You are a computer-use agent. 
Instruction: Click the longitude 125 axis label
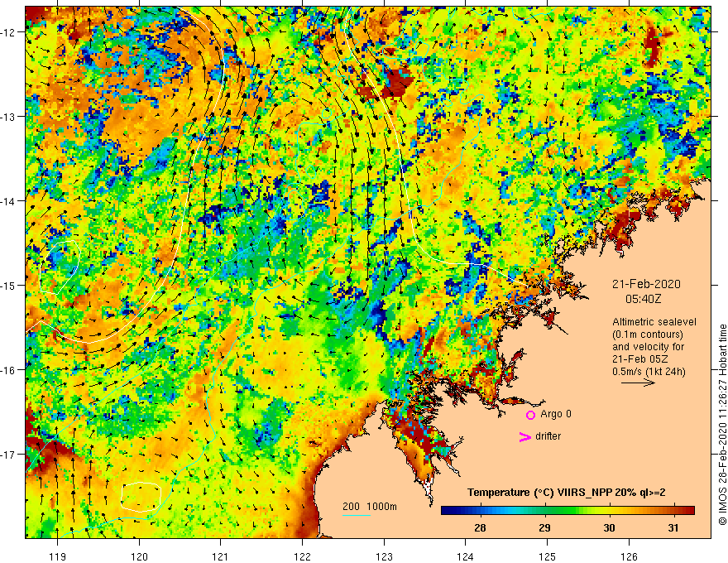click(x=548, y=556)
